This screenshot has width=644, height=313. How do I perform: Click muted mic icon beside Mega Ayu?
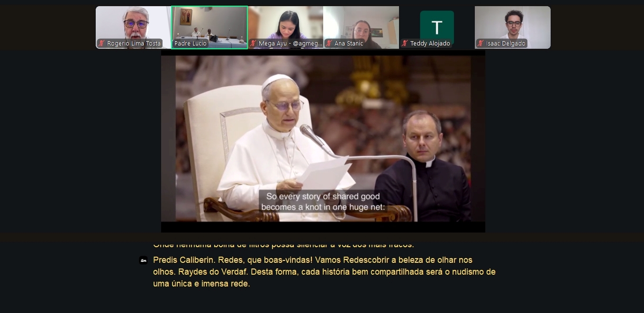pyautogui.click(x=253, y=44)
